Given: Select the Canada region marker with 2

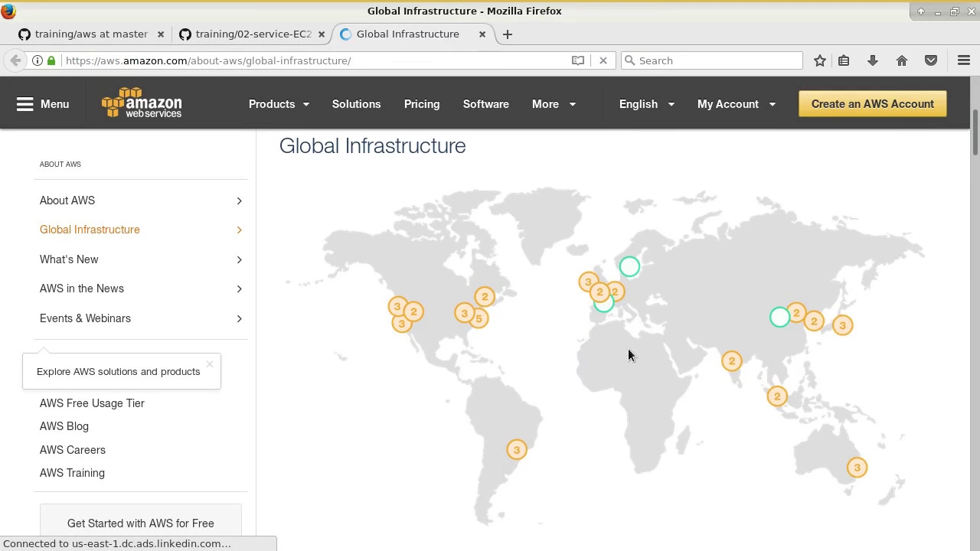Looking at the screenshot, I should point(485,296).
